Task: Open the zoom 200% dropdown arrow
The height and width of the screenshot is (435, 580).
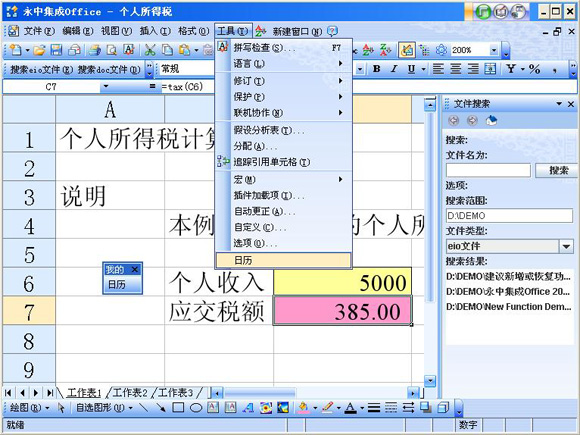Action: 494,50
